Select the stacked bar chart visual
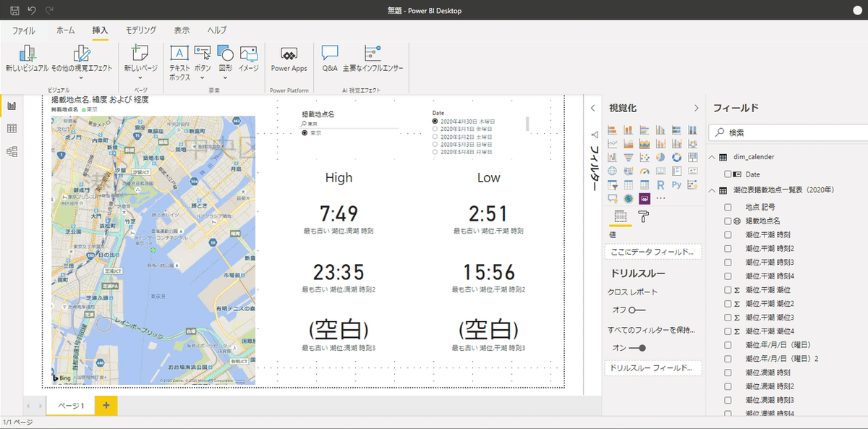The image size is (868, 429). click(613, 129)
